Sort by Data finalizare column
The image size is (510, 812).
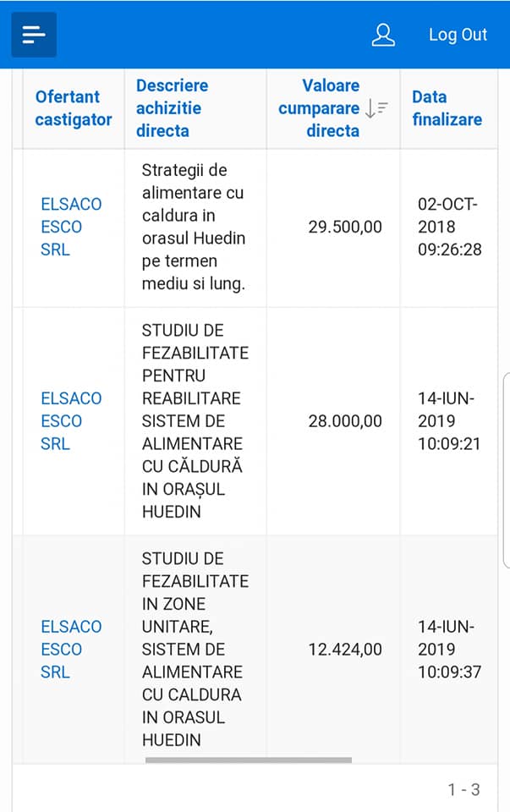pyautogui.click(x=447, y=108)
